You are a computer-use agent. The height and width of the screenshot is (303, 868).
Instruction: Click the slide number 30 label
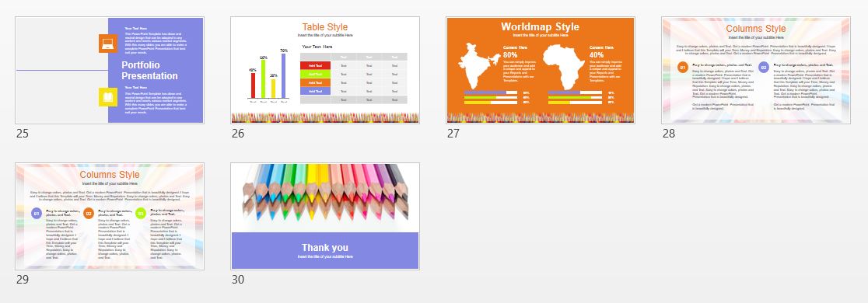pyautogui.click(x=237, y=280)
